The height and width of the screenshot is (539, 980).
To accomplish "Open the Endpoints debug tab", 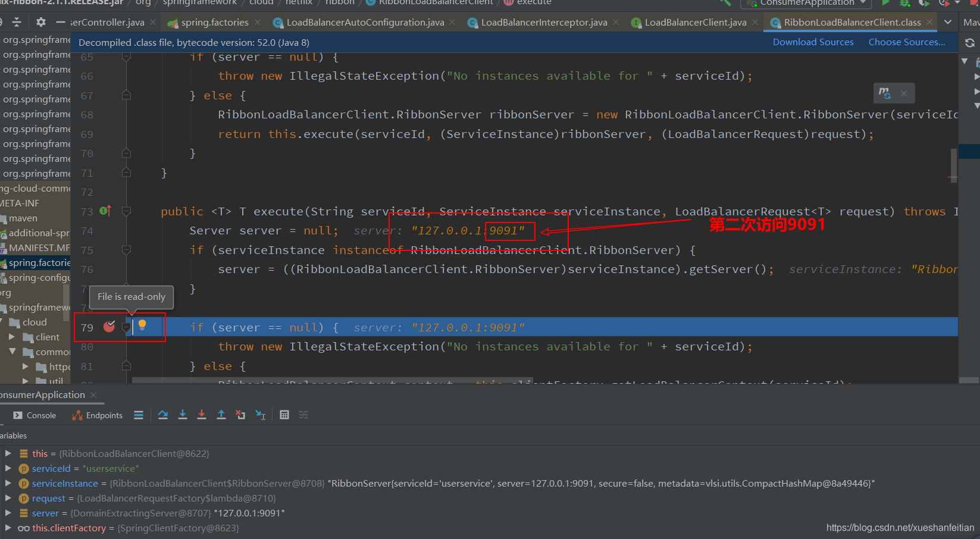I will (x=98, y=415).
